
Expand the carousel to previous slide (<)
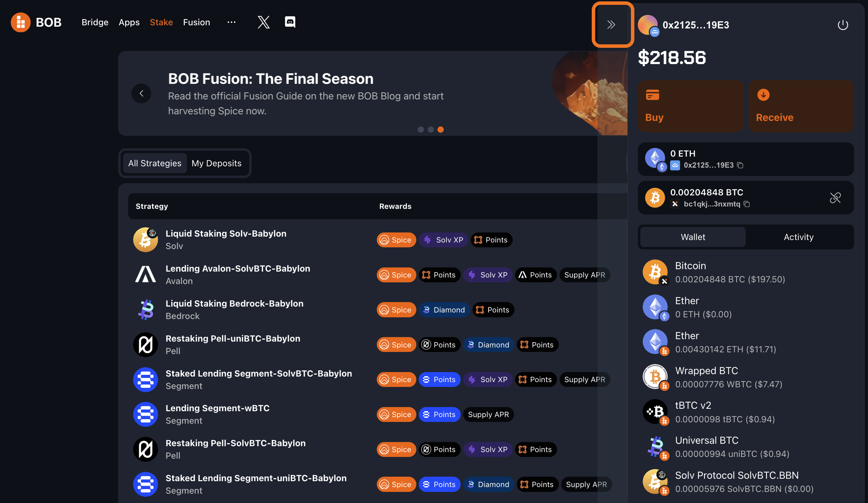coord(141,94)
